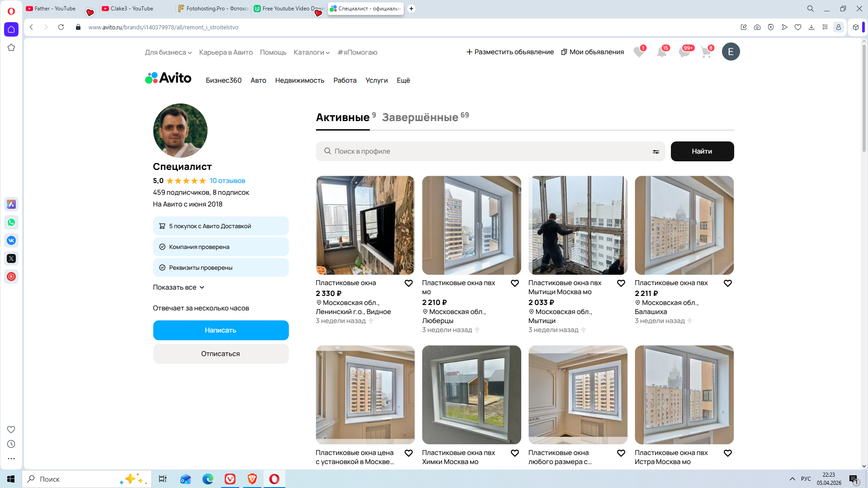This screenshot has width=868, height=488.
Task: Expand 'Каталоги' dropdown in top bar
Action: (311, 52)
